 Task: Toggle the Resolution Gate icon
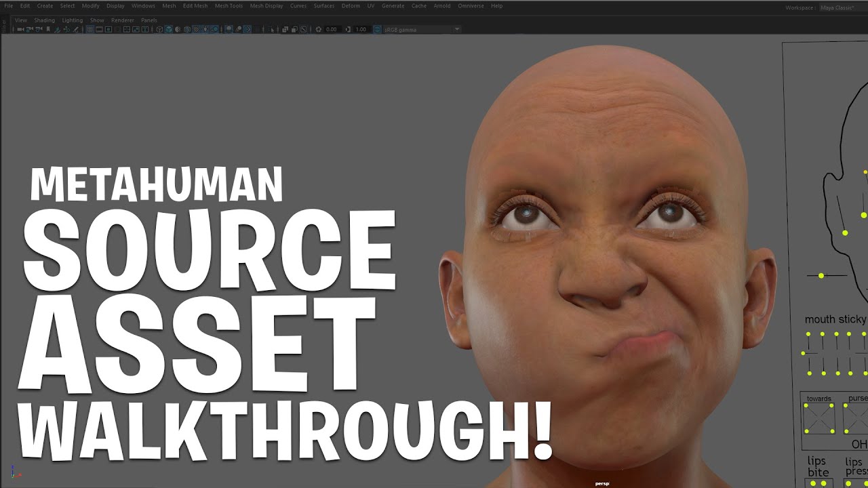tap(108, 29)
